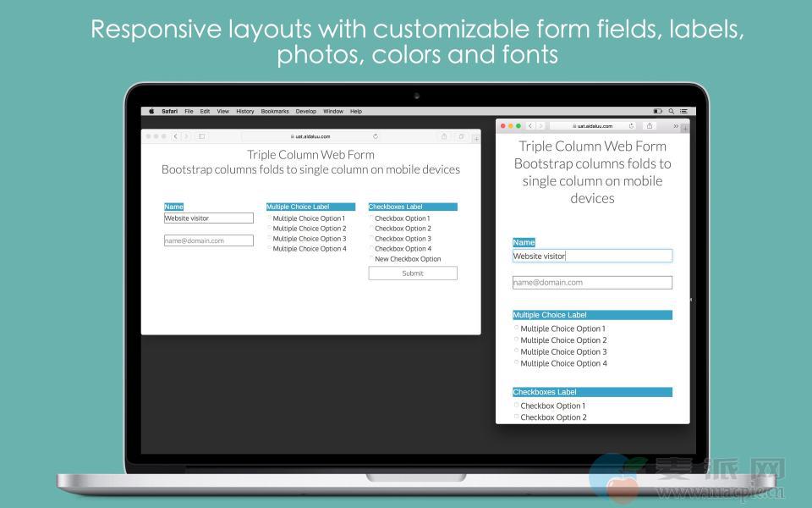Open Spotlight search in the menu bar
The image size is (812, 508).
tap(672, 111)
